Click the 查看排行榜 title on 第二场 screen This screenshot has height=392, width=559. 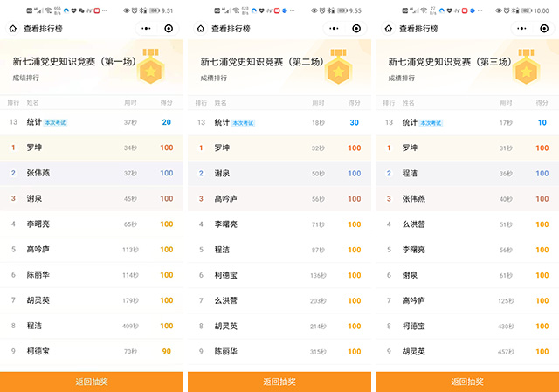point(234,28)
